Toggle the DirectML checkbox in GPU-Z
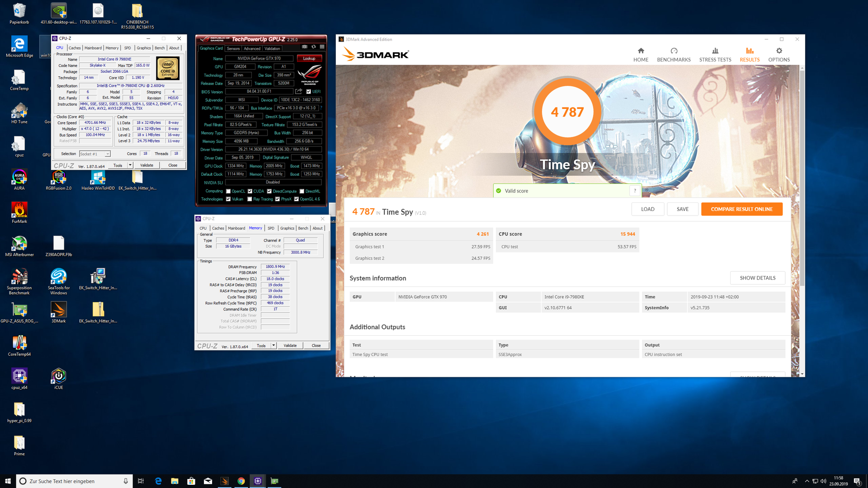This screenshot has height=488, width=868. tap(302, 191)
